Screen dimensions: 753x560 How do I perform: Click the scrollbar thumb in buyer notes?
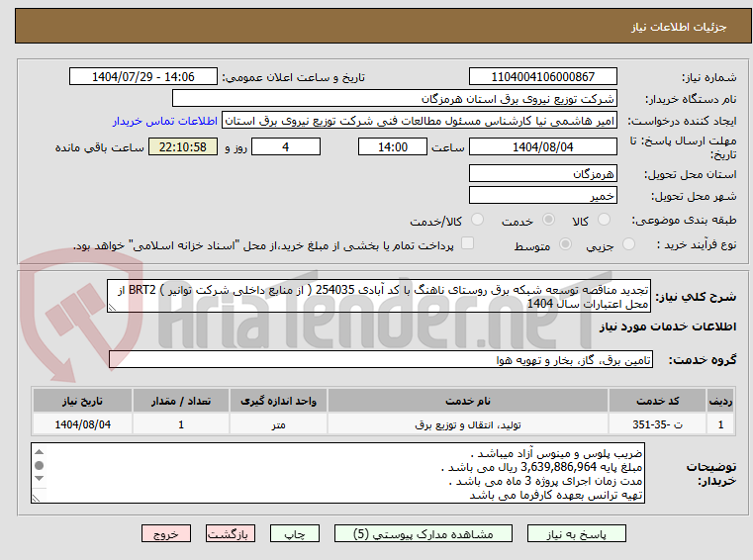pos(40,465)
